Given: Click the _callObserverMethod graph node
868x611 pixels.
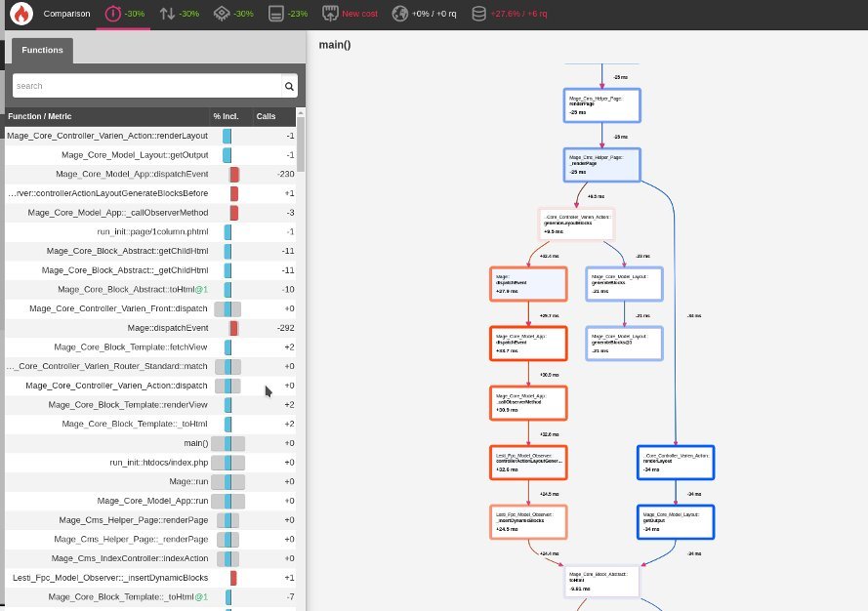Looking at the screenshot, I should pos(528,403).
